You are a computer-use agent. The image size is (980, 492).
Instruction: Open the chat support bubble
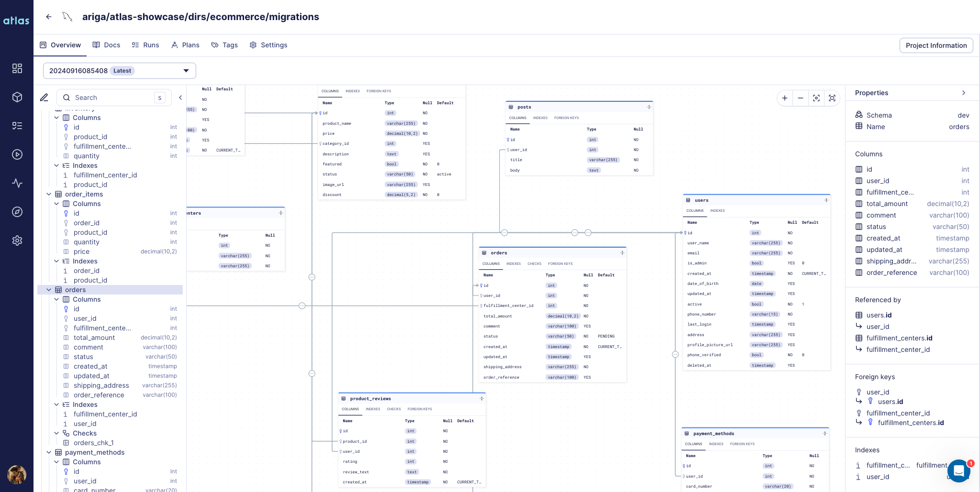[x=958, y=471]
